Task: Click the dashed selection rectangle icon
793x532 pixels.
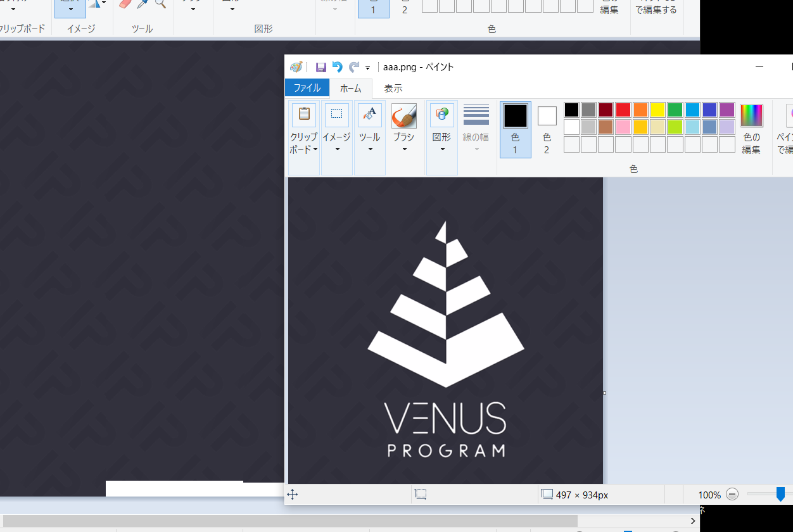Action: 337,115
